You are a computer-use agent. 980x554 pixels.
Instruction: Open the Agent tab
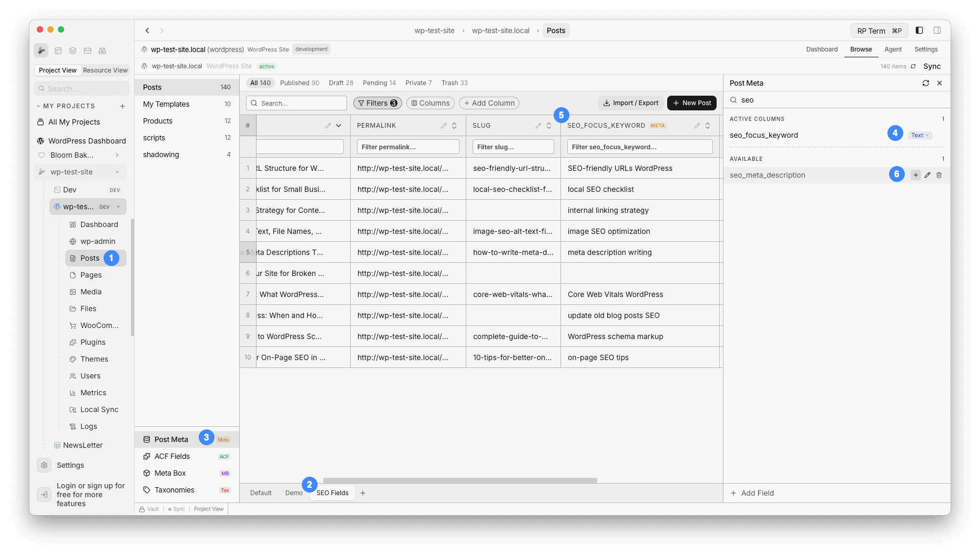point(893,49)
